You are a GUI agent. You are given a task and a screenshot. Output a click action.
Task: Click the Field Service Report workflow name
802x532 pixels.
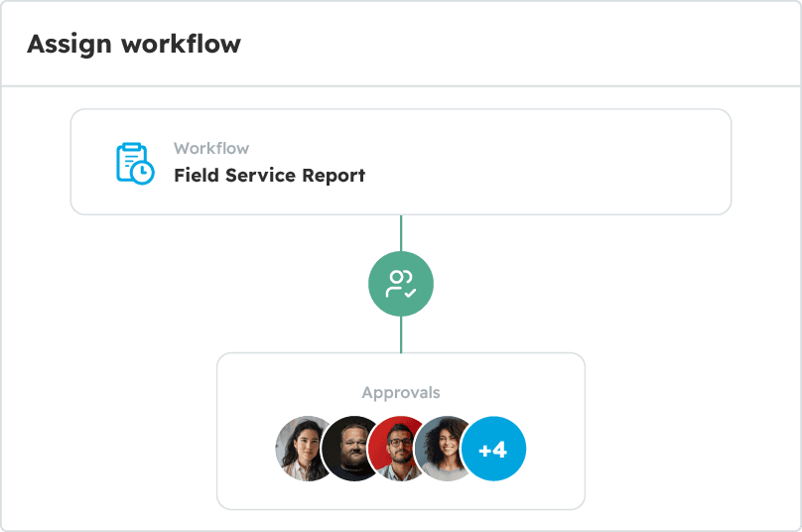click(x=269, y=176)
